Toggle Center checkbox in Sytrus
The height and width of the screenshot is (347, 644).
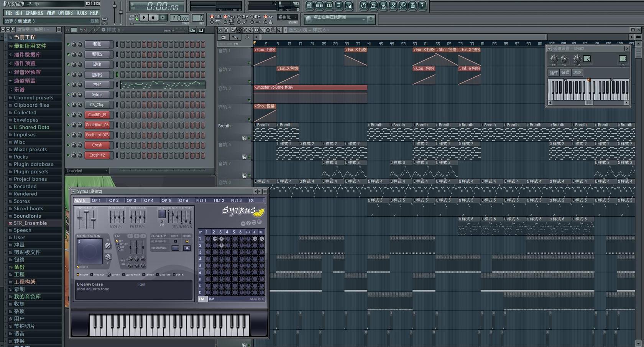pyautogui.click(x=143, y=274)
